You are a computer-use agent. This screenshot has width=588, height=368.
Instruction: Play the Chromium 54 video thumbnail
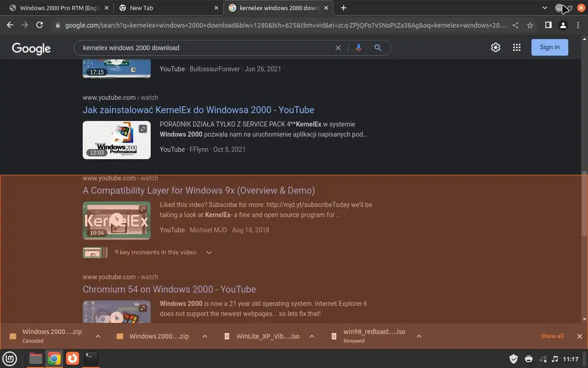(x=117, y=312)
